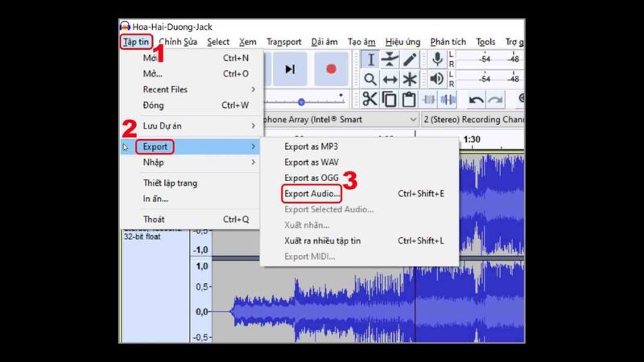Select Export as OGG
Screen dimensions: 644x362
[360, 178]
